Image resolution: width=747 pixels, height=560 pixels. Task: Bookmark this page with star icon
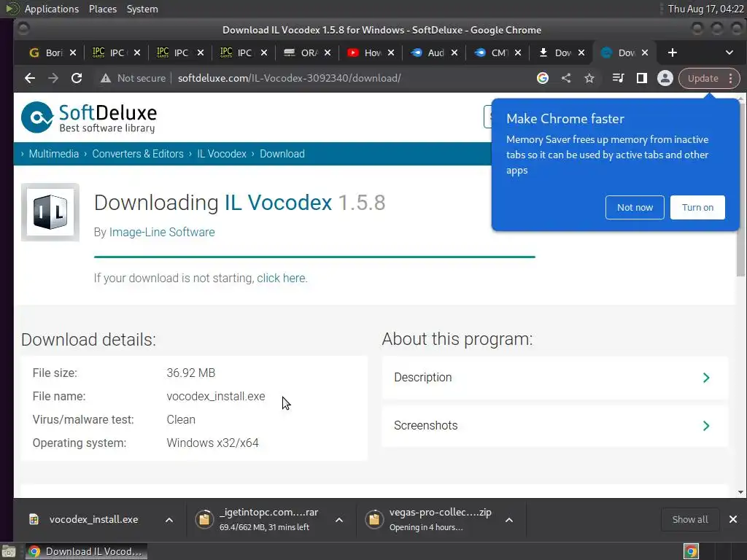pyautogui.click(x=589, y=78)
